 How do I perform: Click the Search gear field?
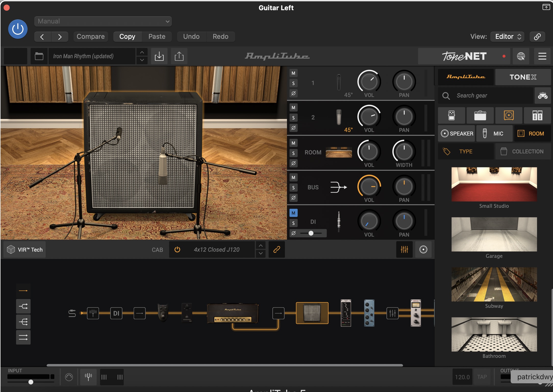coord(486,96)
